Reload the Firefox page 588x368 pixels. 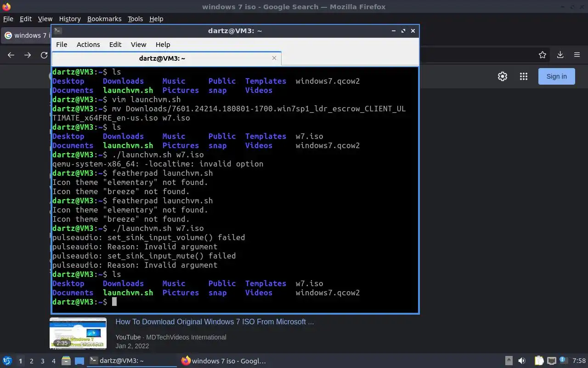click(44, 55)
